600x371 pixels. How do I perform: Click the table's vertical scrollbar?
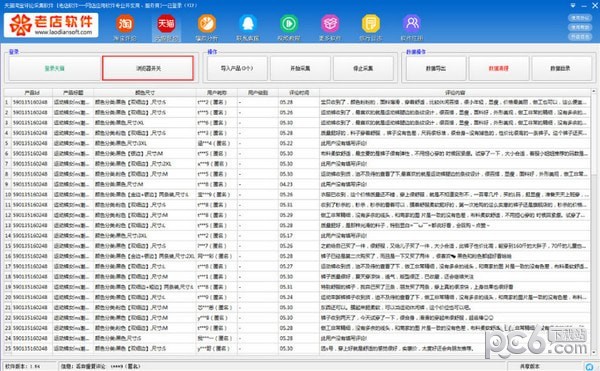pos(593,222)
